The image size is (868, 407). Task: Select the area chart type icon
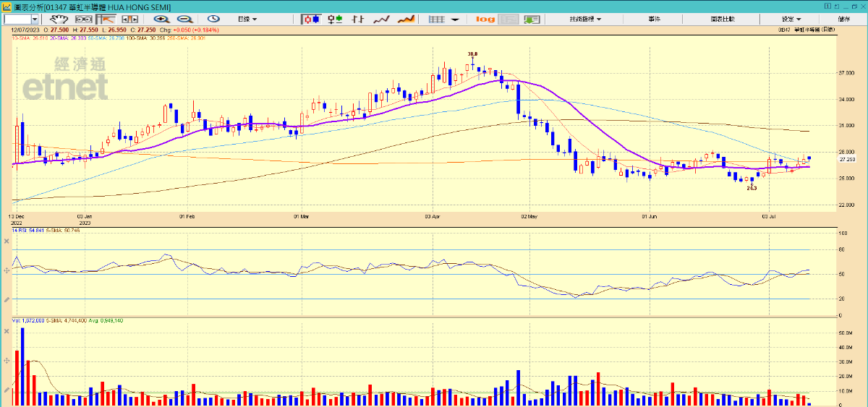pyautogui.click(x=407, y=19)
